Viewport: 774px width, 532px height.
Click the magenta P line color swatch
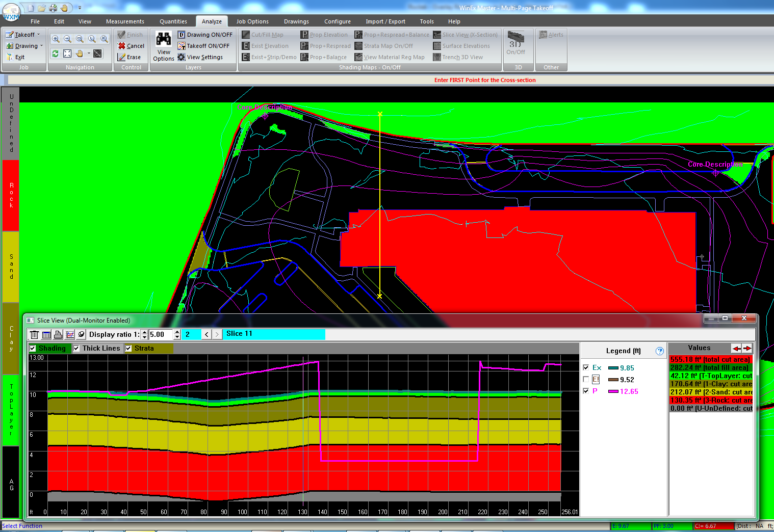(x=613, y=391)
